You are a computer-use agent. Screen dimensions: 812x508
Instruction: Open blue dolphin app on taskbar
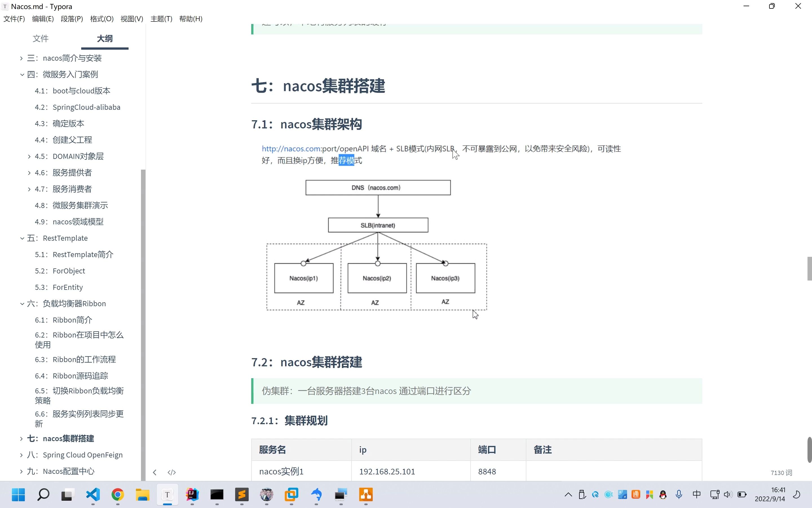tap(316, 494)
